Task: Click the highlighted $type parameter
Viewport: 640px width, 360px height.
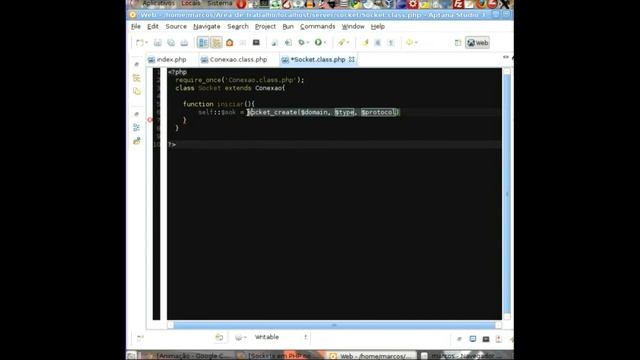Action: (x=344, y=112)
